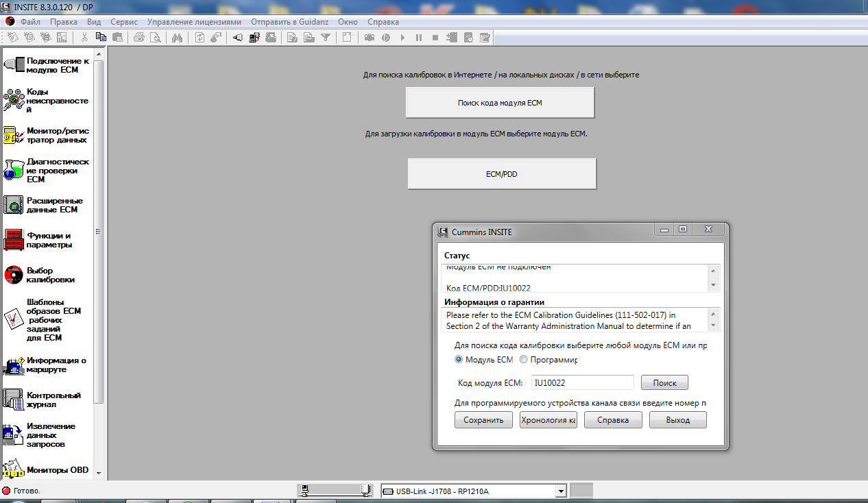The height and width of the screenshot is (503, 868).
Task: Open the Справка menu in menu bar
Action: [x=383, y=22]
